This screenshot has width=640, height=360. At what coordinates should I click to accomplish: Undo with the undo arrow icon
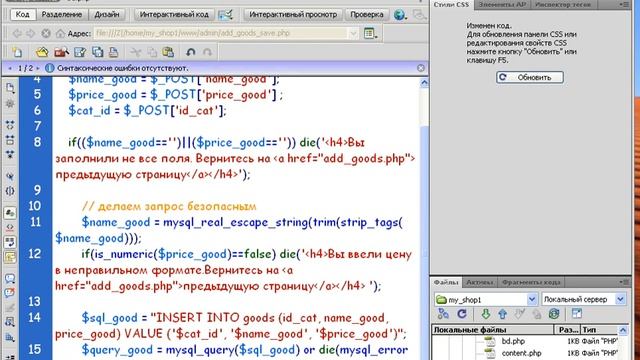(191, 52)
